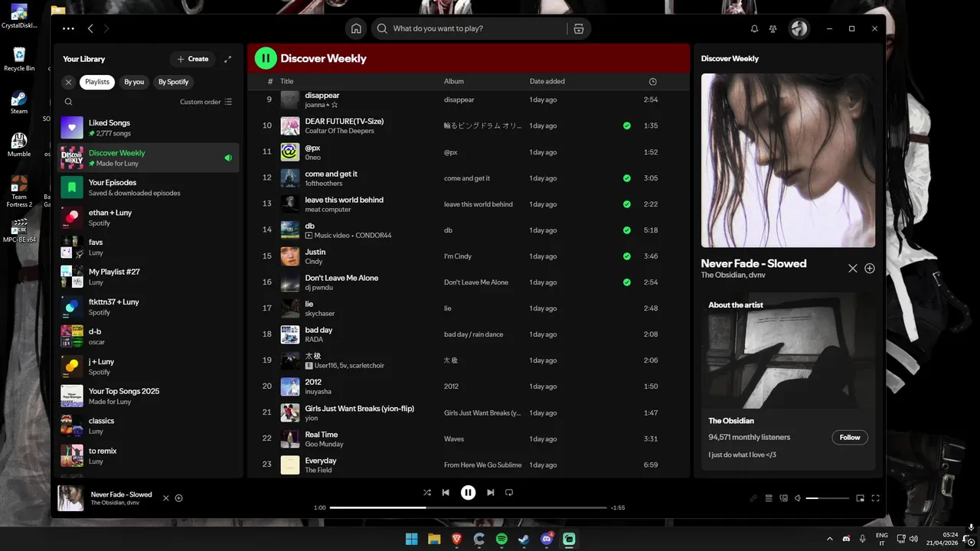980x551 pixels.
Task: Open lyrics microphone icon
Action: tap(753, 498)
